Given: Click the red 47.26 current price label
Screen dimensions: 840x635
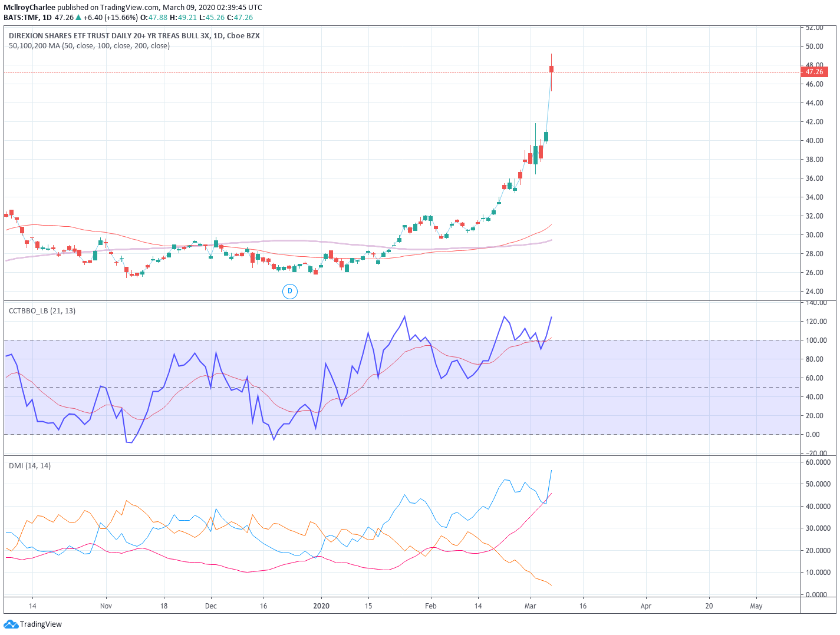Looking at the screenshot, I should click(814, 72).
